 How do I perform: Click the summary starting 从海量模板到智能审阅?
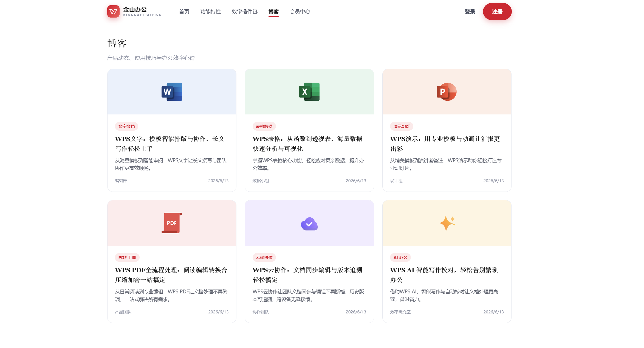pyautogui.click(x=171, y=164)
